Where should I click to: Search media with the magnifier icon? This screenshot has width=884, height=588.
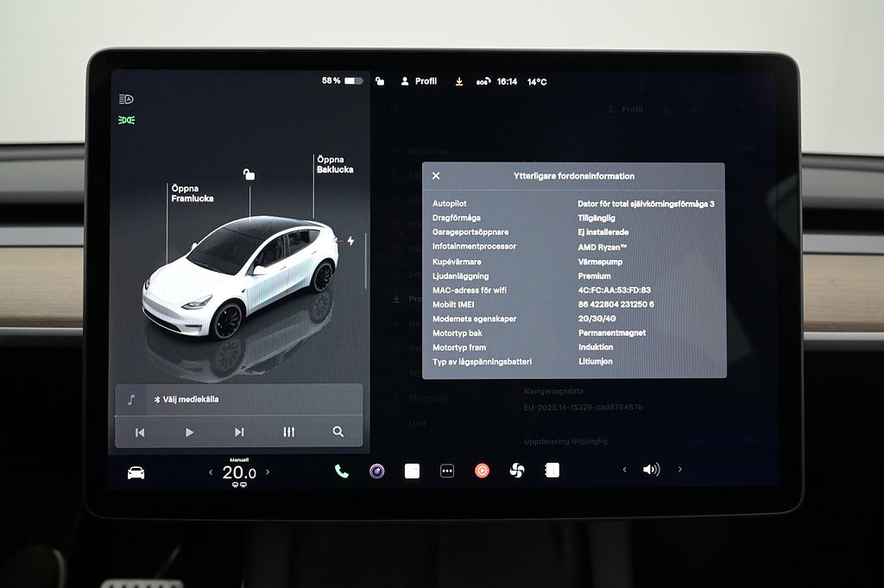point(338,432)
